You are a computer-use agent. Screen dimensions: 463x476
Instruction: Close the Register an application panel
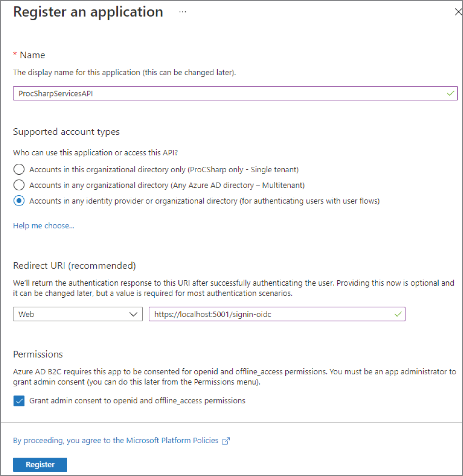point(458,12)
